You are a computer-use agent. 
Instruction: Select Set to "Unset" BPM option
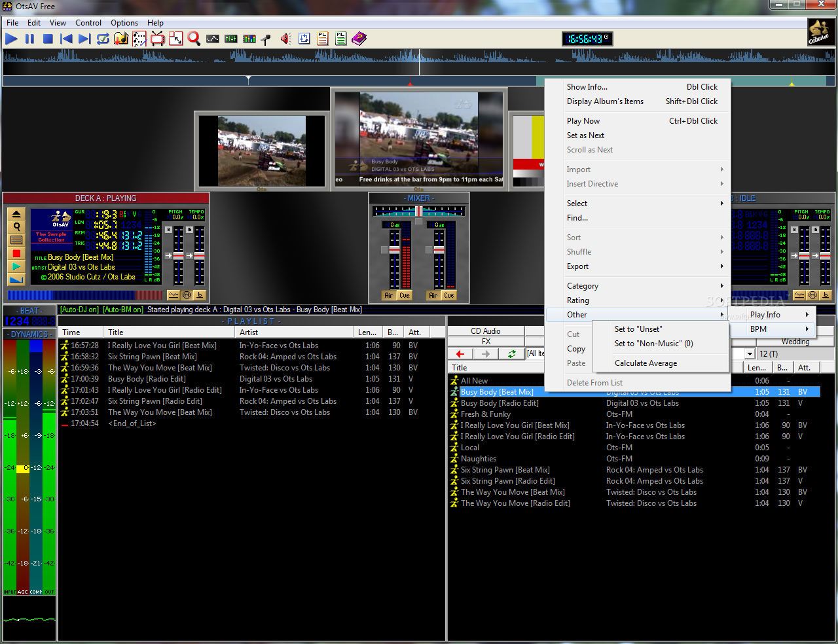tap(661, 329)
